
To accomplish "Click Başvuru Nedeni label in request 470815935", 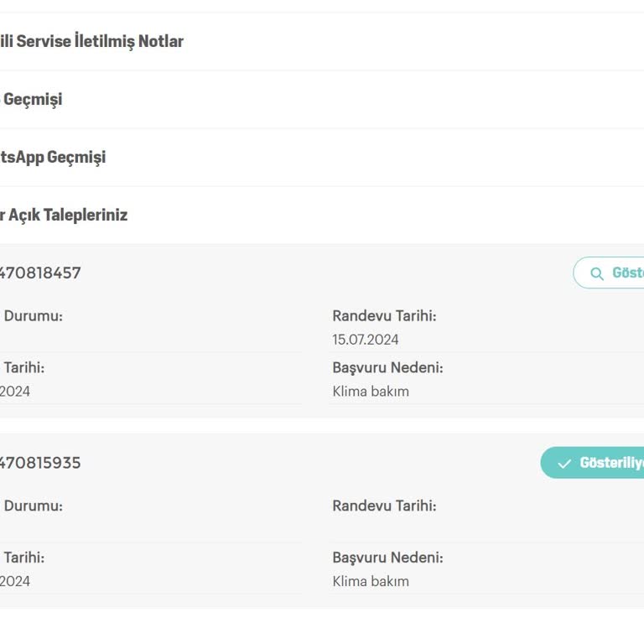I will [387, 558].
